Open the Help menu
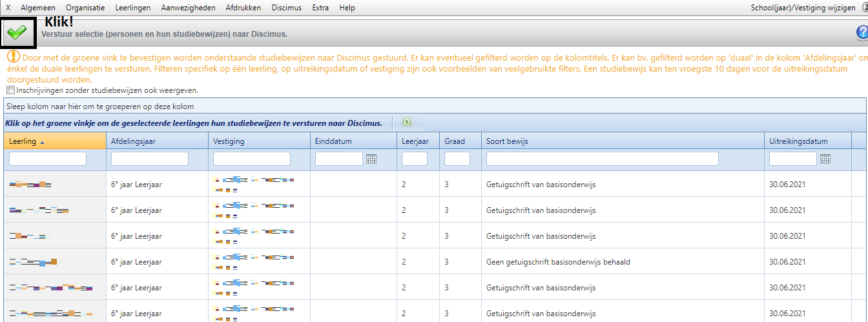The height and width of the screenshot is (322, 868). pyautogui.click(x=347, y=8)
